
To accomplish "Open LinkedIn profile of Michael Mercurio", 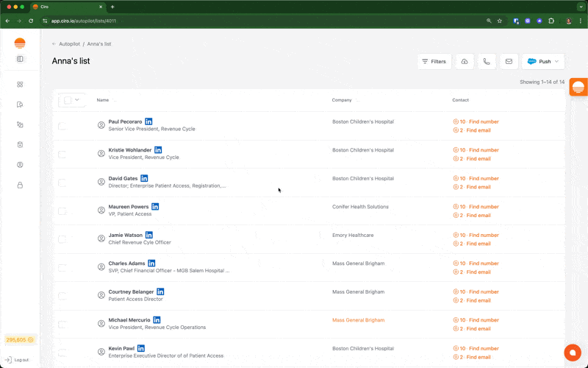I will [157, 320].
